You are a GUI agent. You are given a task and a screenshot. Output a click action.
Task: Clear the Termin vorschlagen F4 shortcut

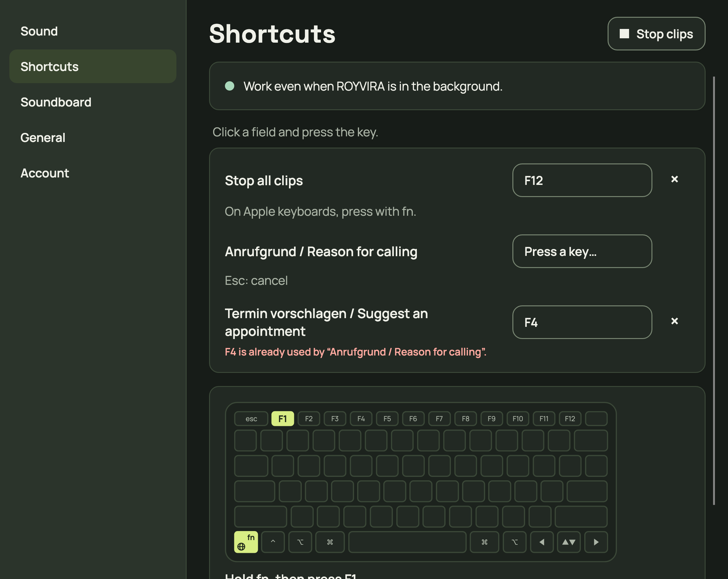(674, 321)
